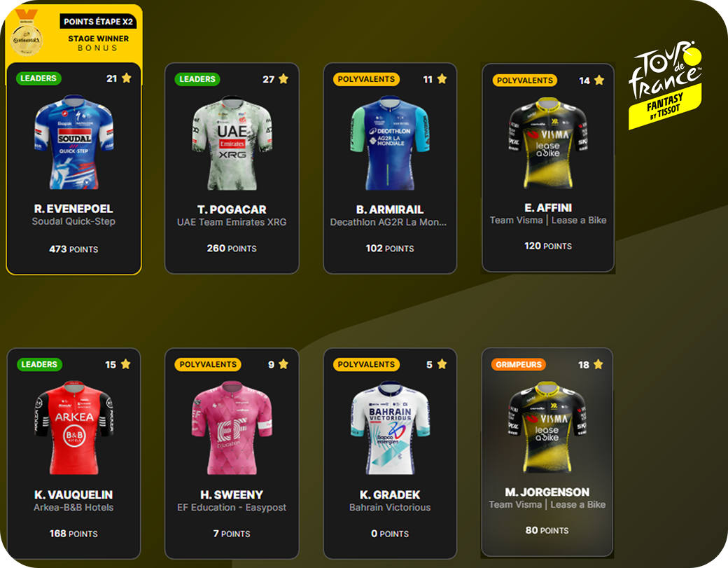Click the star icon next to Pogacar's 27

[x=283, y=79]
